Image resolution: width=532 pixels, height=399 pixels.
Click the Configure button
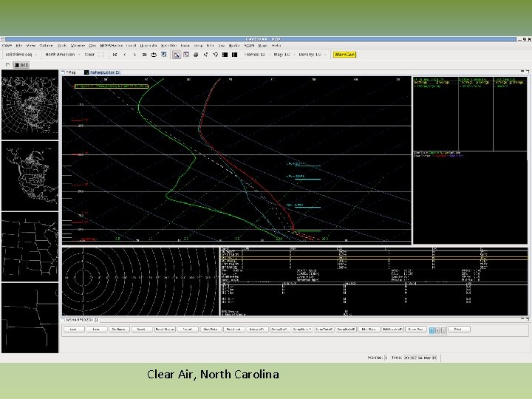(119, 330)
